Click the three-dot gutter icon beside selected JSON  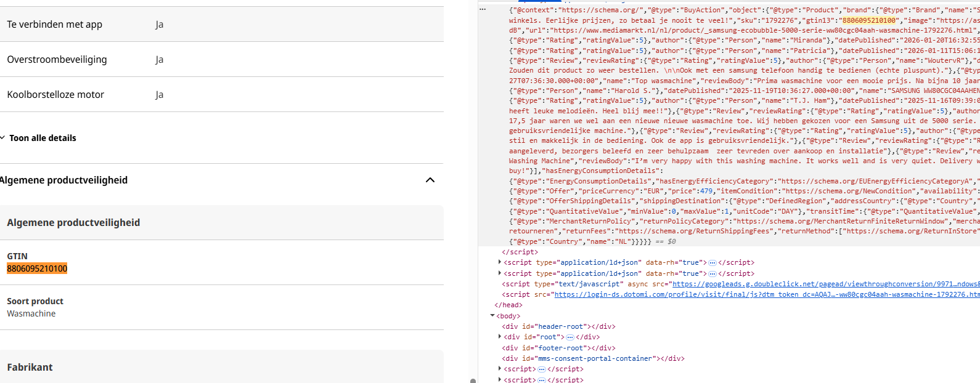tap(483, 9)
